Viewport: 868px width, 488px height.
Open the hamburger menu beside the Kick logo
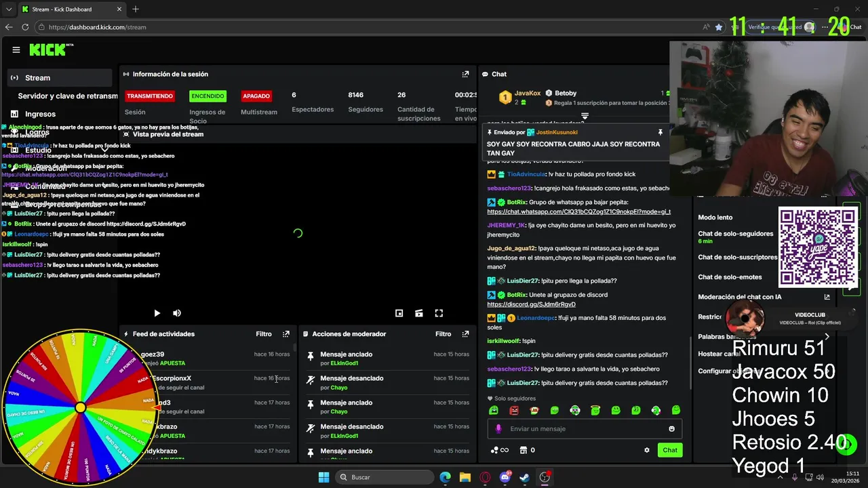16,49
